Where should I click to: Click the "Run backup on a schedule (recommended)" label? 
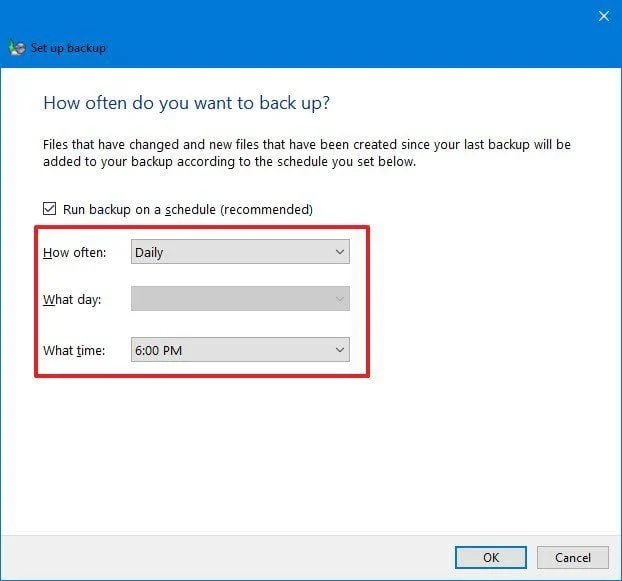click(188, 209)
